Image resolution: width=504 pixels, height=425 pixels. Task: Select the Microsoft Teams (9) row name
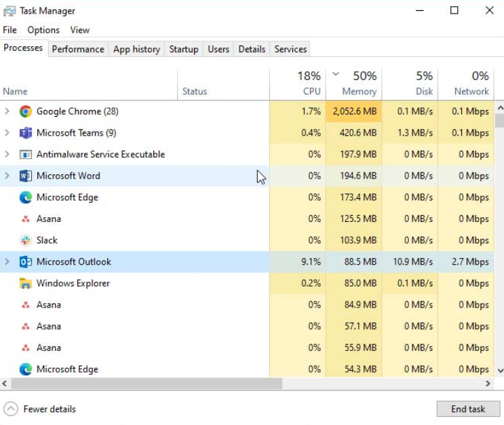pos(77,133)
